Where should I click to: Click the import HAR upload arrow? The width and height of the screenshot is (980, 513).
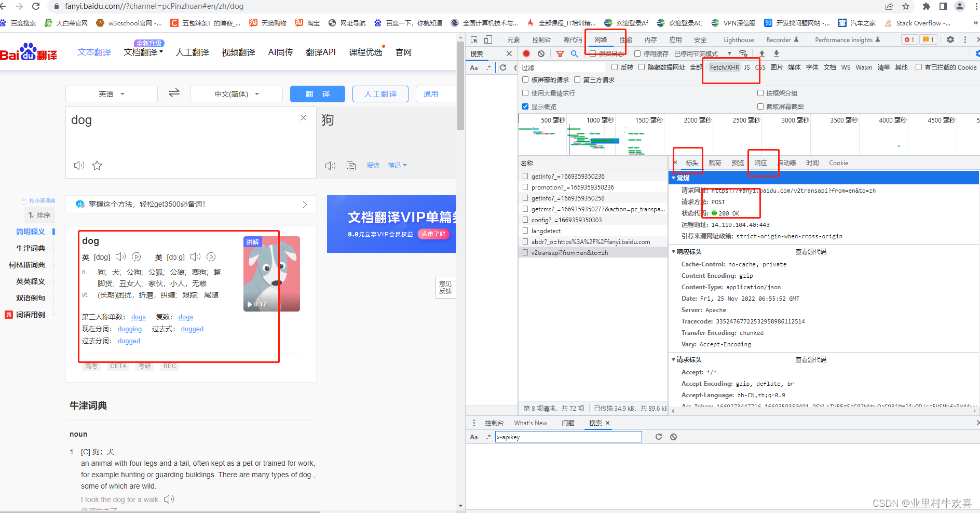762,53
